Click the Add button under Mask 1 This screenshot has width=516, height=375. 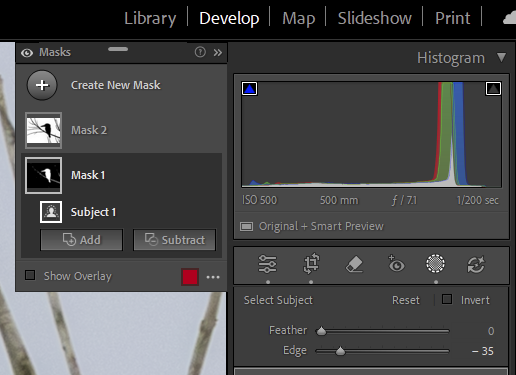pos(82,240)
